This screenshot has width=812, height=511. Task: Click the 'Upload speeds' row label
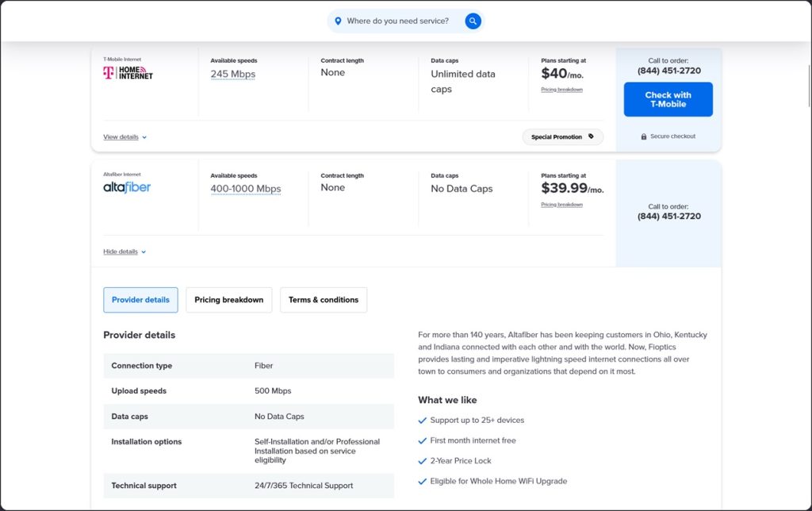[x=139, y=390]
